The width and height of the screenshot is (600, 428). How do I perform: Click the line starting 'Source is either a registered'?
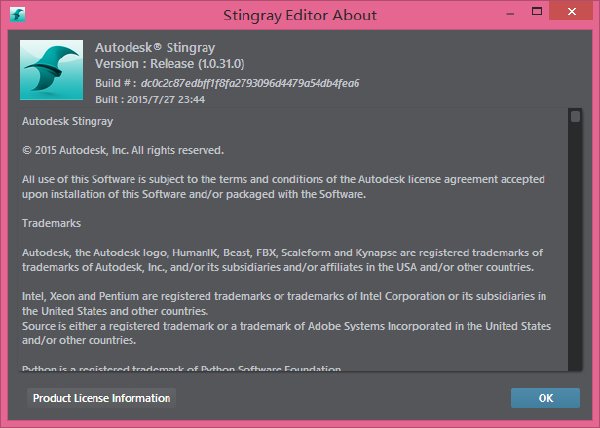286,326
